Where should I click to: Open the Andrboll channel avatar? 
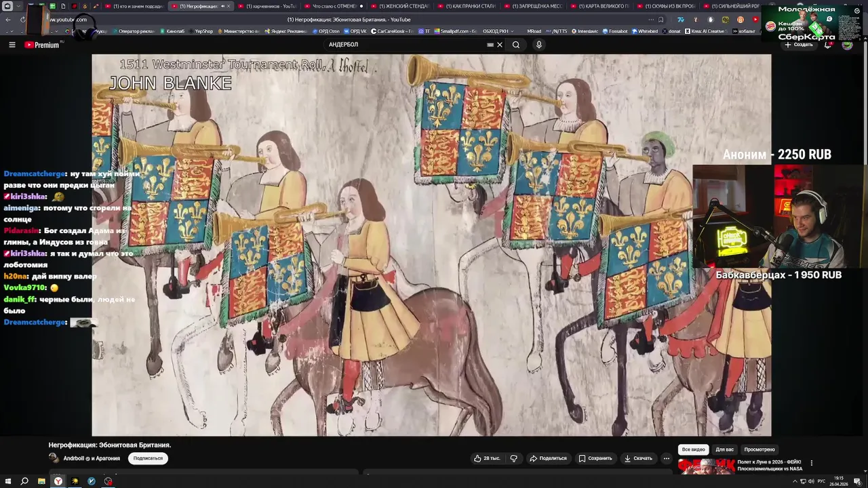[x=54, y=458]
